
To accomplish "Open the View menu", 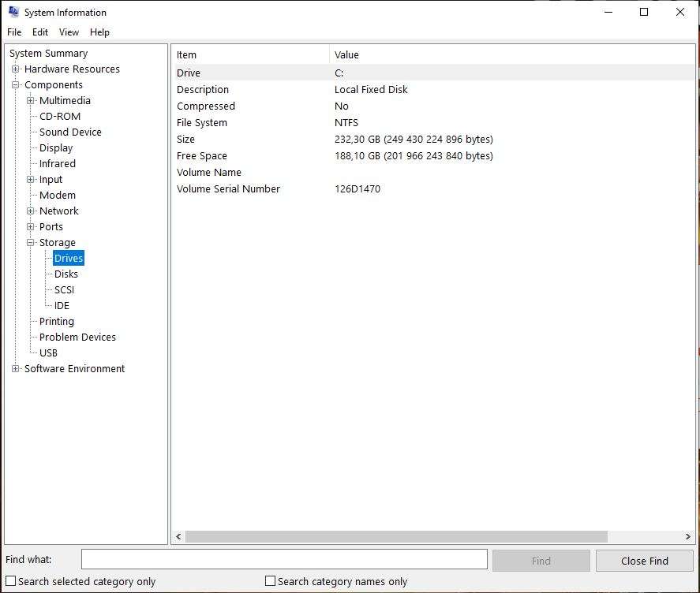I will click(x=69, y=32).
